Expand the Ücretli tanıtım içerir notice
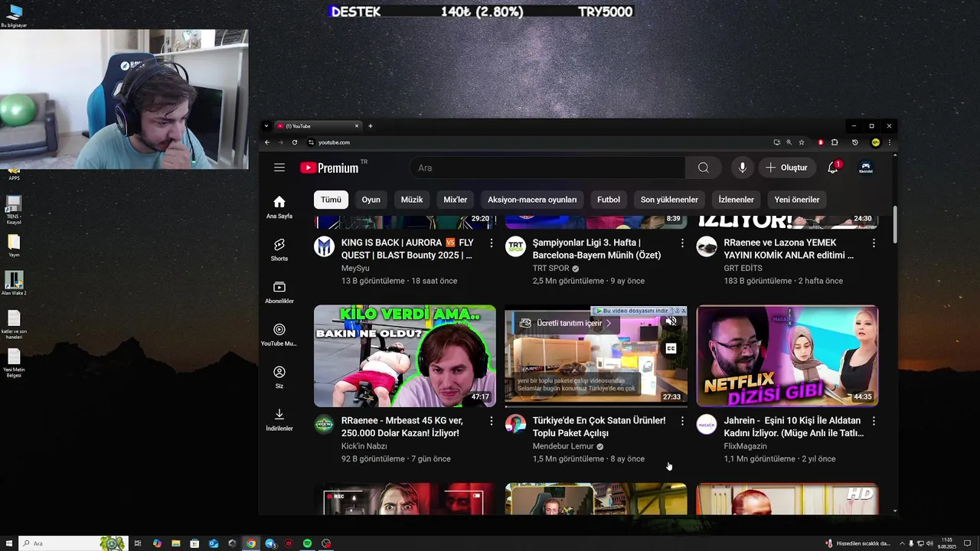The width and height of the screenshot is (980, 551). (x=567, y=323)
